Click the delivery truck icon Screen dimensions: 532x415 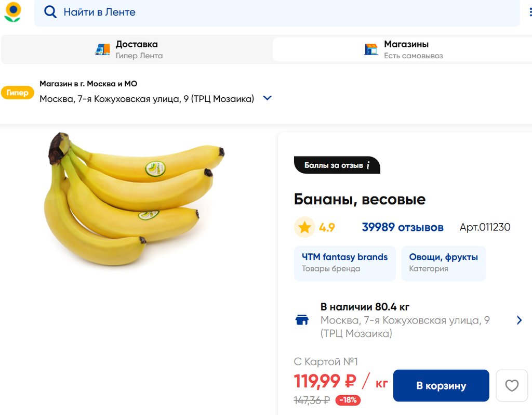pyautogui.click(x=103, y=49)
